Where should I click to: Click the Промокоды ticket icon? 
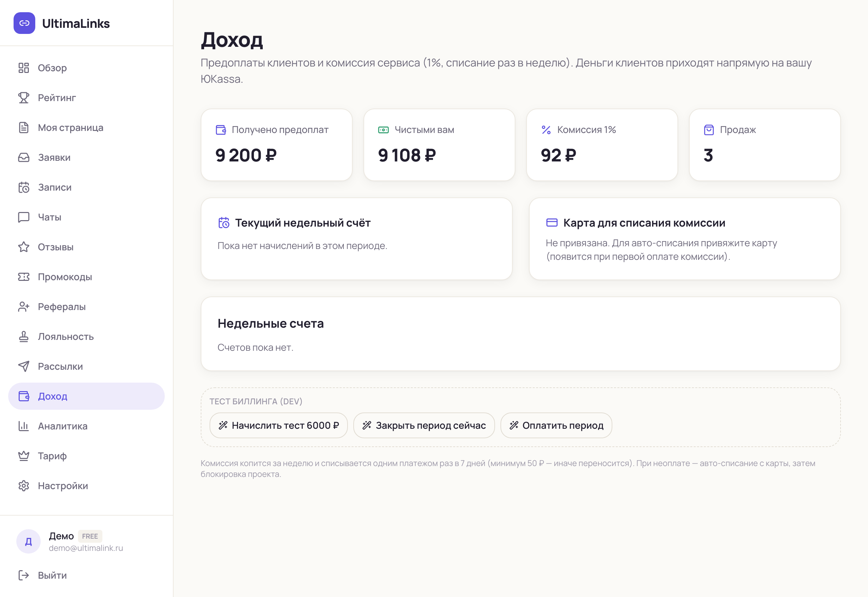(x=23, y=277)
